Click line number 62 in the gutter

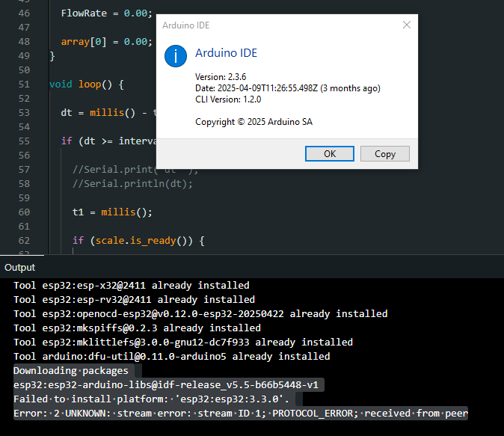click(22, 240)
